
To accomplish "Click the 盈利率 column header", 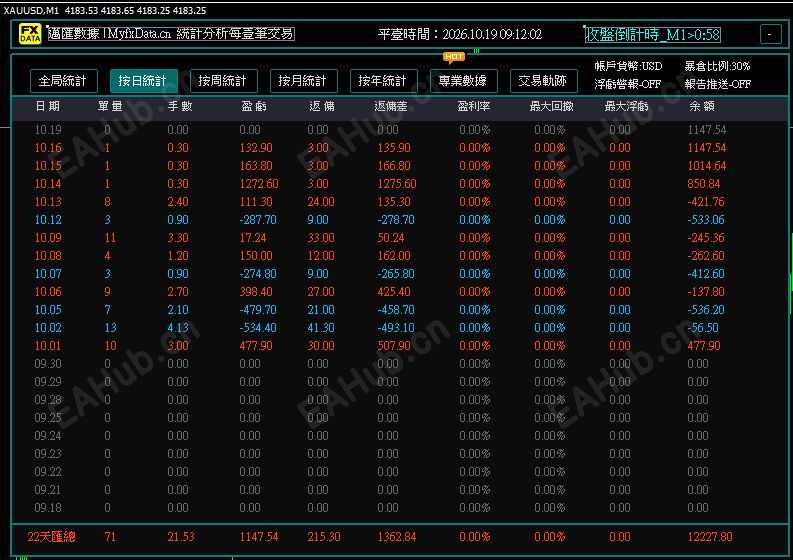I will coord(474,106).
